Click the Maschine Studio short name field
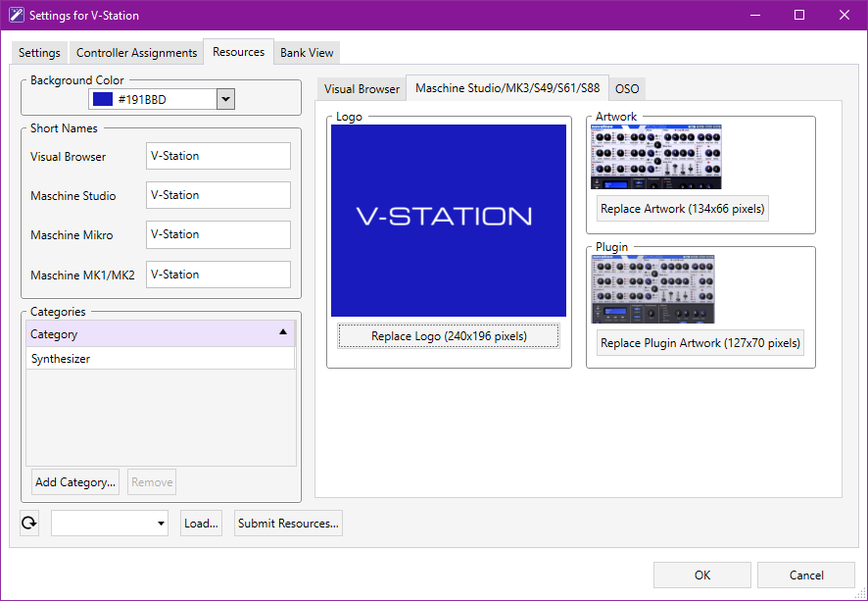This screenshot has width=868, height=601. [x=218, y=195]
